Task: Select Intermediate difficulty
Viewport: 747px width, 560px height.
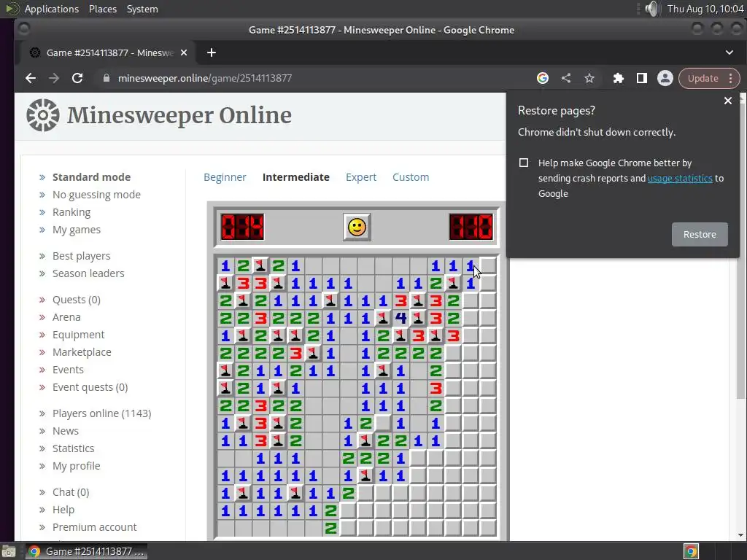Action: 296,177
